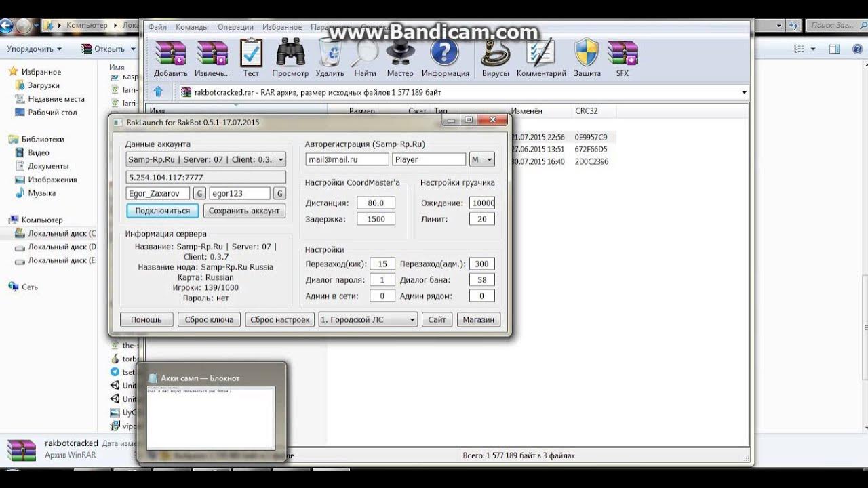Click Перезаход(адм.) field with value 300
The width and height of the screenshot is (868, 488).
pyautogui.click(x=482, y=264)
